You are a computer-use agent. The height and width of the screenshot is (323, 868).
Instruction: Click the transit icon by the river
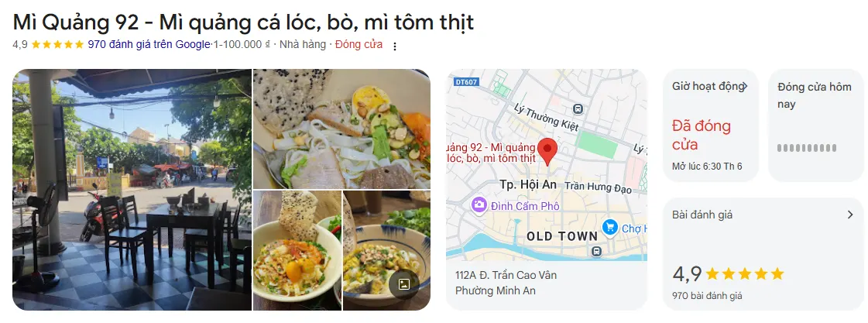pos(596,252)
